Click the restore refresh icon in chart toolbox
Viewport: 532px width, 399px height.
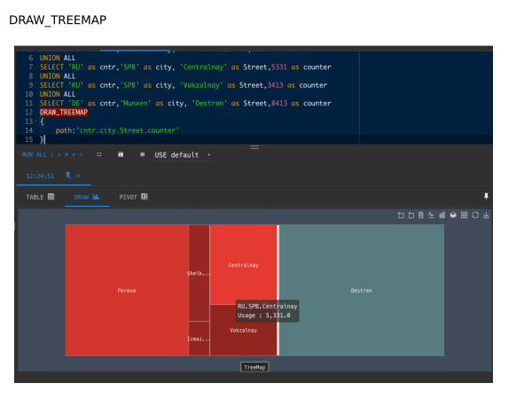[474, 215]
